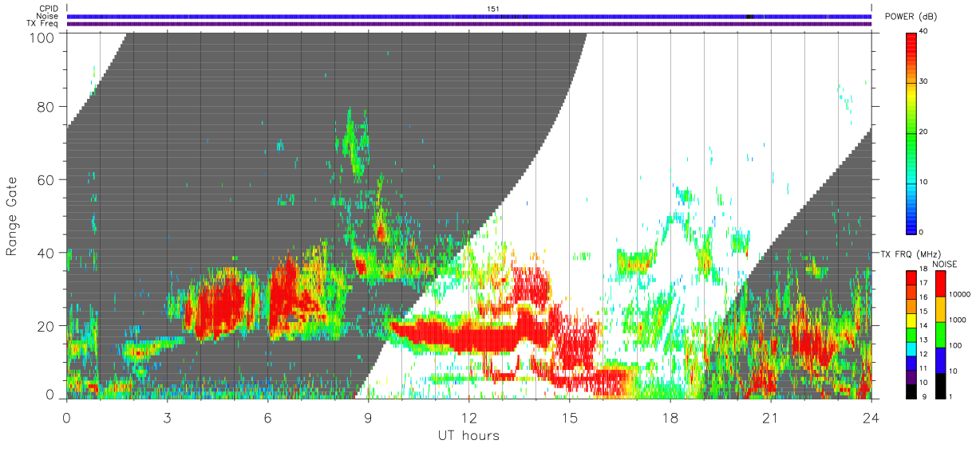Viewport: 980px width, 452px height.
Task: Click the "10000" tick of the NOISE legend
Action: click(x=960, y=294)
